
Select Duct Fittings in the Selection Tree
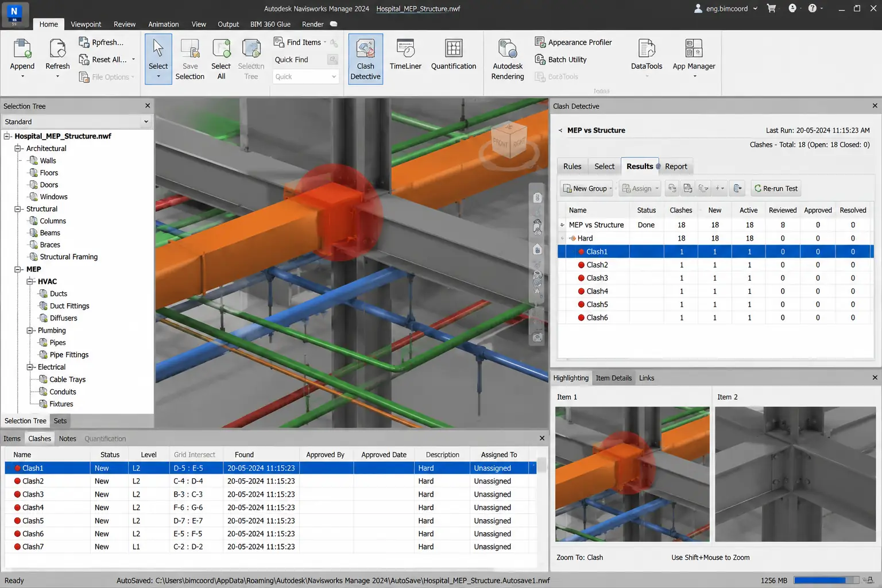point(69,306)
